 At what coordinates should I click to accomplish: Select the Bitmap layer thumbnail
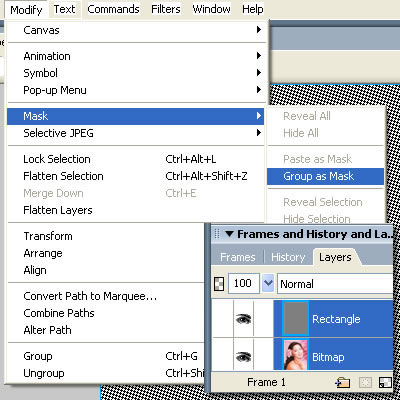(296, 355)
